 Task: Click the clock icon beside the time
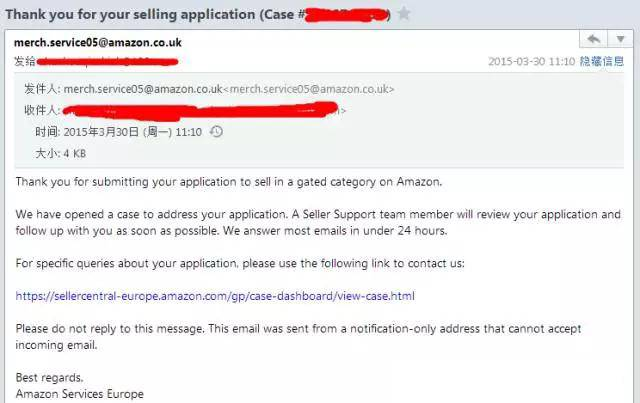tap(216, 131)
